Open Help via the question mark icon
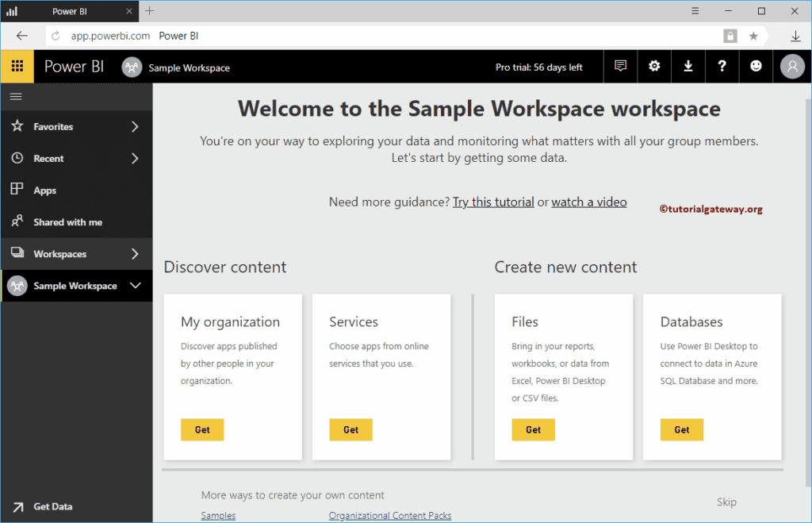 point(722,66)
